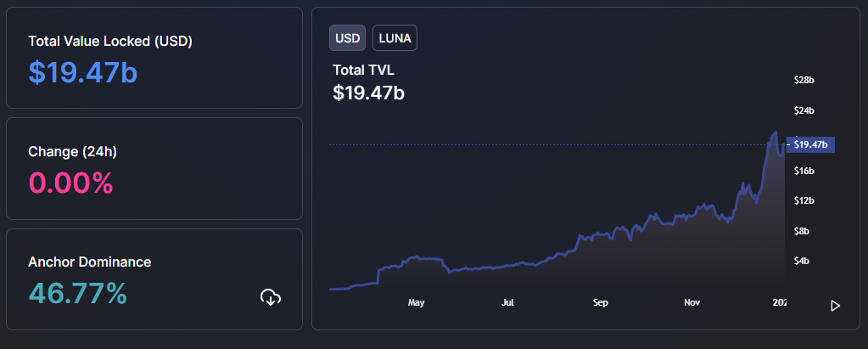Select the May label on the time axis
The height and width of the screenshot is (349, 868).
tap(416, 302)
